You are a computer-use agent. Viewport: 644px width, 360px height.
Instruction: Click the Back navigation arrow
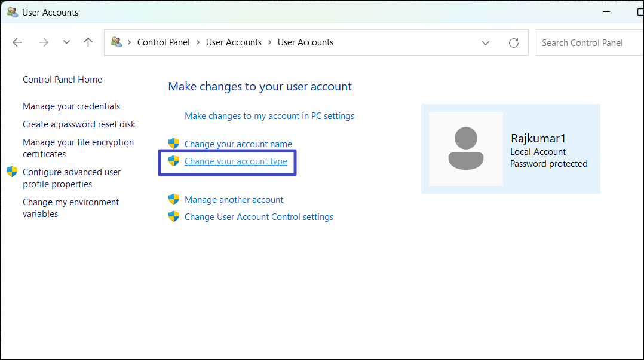17,42
